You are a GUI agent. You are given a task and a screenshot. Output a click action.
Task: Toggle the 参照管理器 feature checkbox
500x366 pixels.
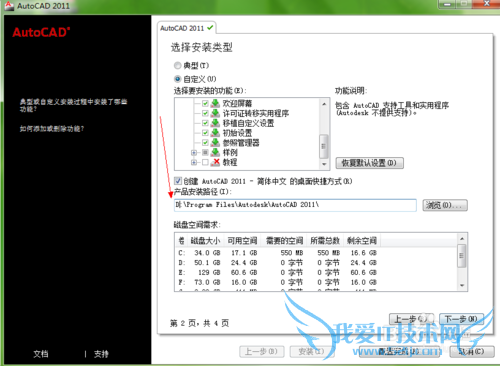point(205,143)
